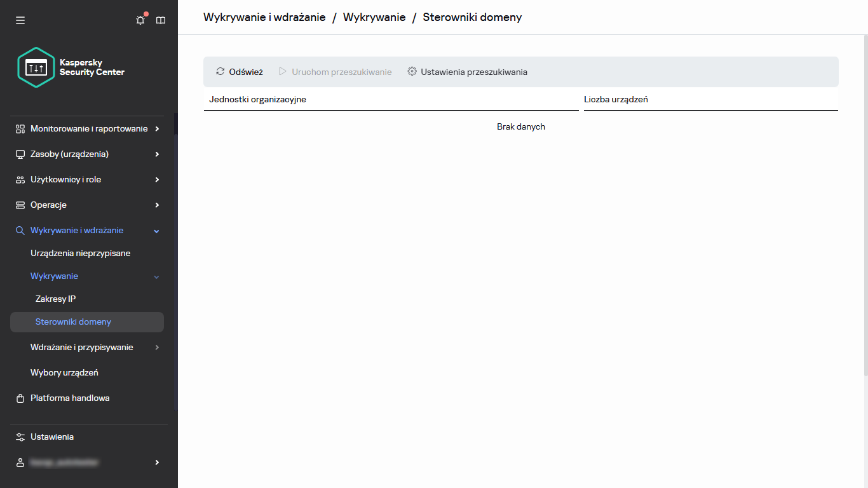
Task: Open Ustawienia przeszukiwania gear icon
Action: [x=412, y=72]
